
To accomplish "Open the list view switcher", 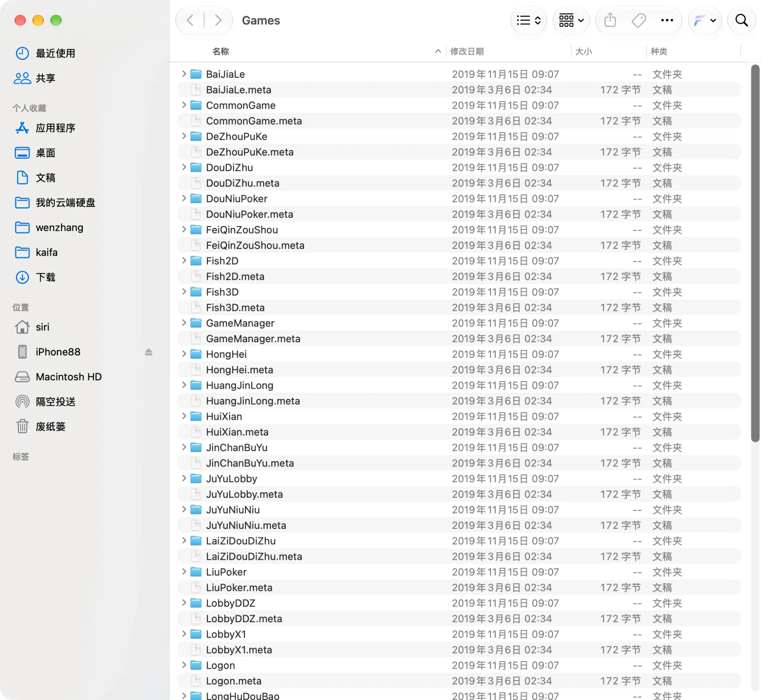I will point(529,20).
